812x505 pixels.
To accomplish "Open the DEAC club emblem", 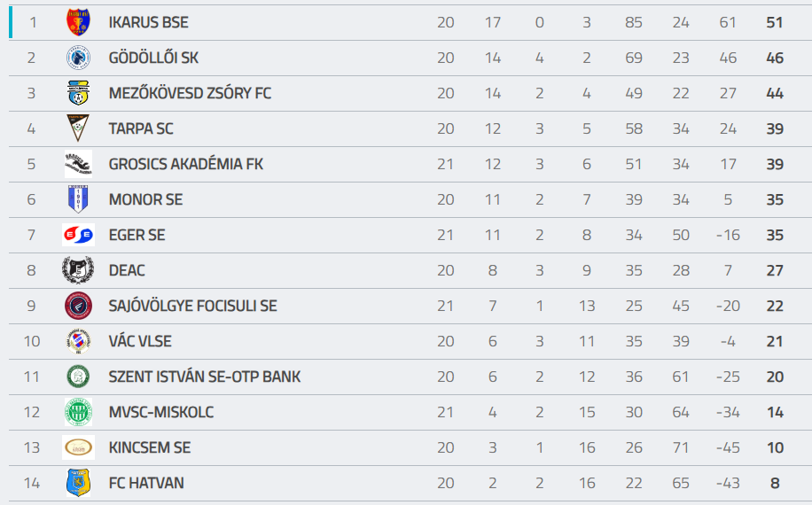I will tap(78, 270).
